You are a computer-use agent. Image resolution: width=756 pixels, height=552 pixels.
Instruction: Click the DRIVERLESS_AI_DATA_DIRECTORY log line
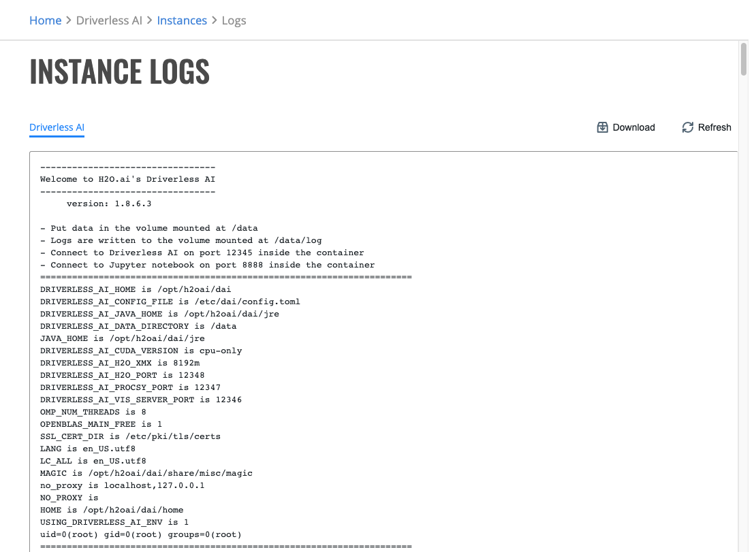coord(138,327)
